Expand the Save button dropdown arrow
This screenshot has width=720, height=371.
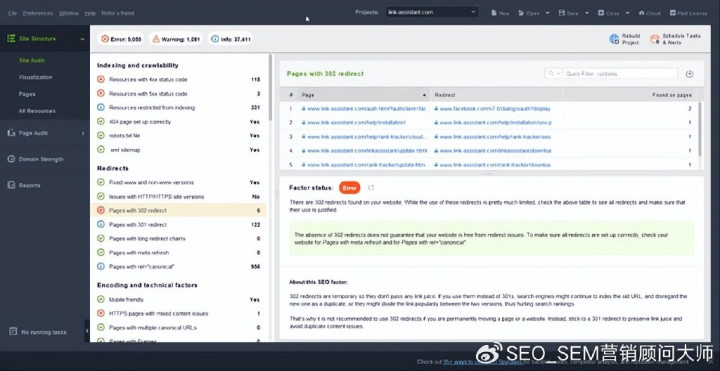click(587, 13)
